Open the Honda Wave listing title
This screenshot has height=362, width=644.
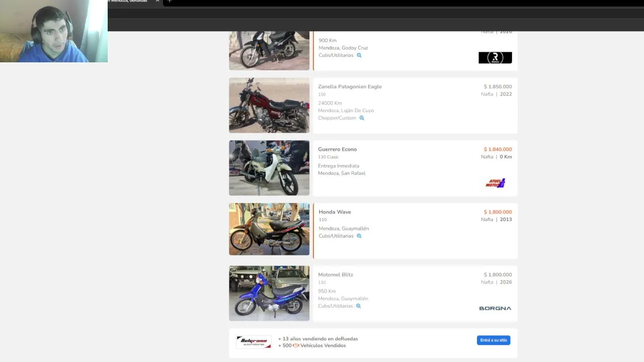[335, 212]
